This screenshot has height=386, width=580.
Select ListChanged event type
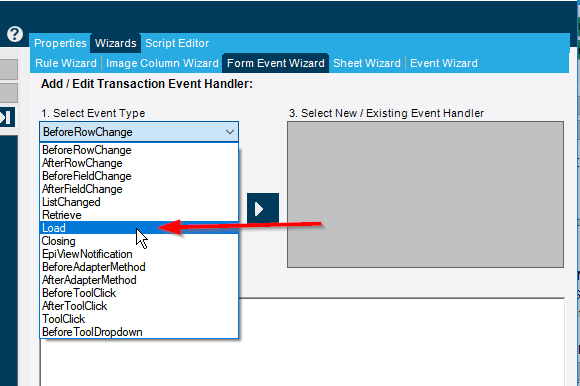point(139,202)
